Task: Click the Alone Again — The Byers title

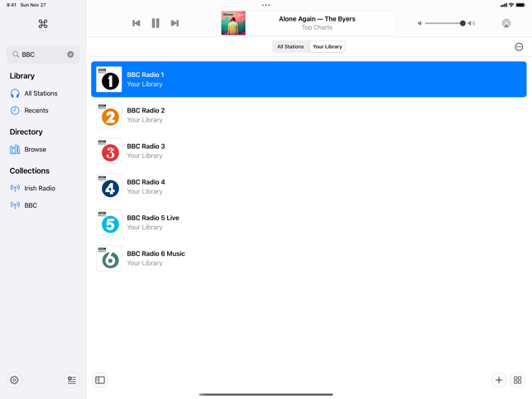Action: pyautogui.click(x=317, y=19)
